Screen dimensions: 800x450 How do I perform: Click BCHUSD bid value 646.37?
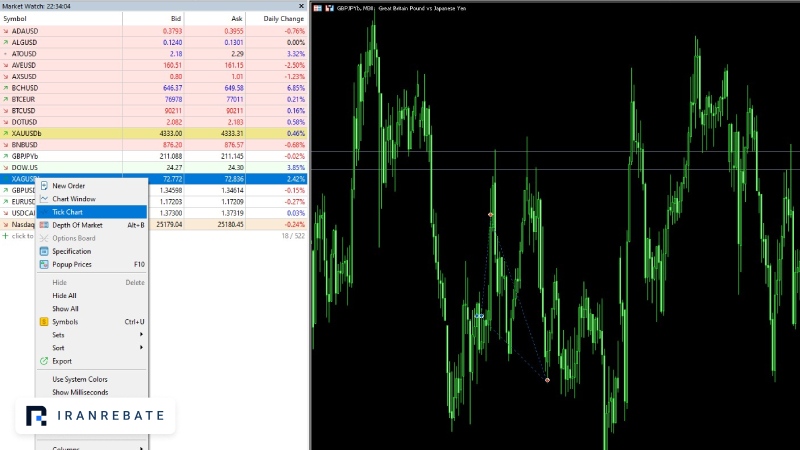(x=172, y=88)
